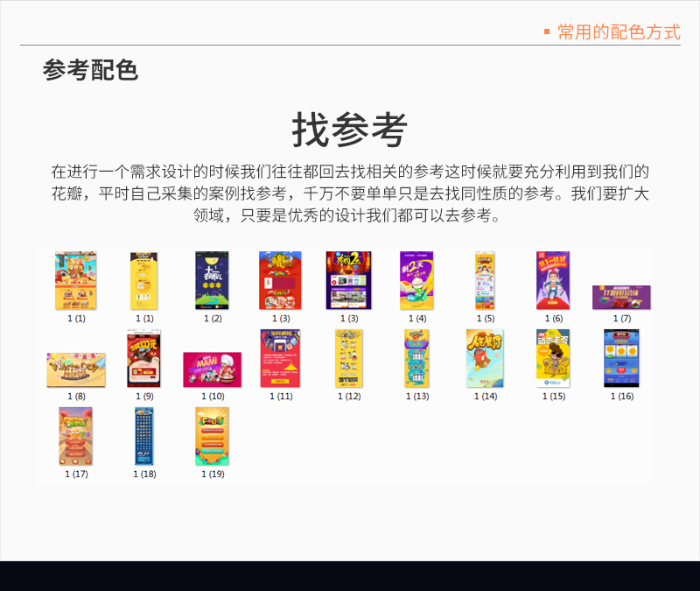
Task: Open the cartoon boy thumbnail labeled 1 (6)
Action: point(553,281)
